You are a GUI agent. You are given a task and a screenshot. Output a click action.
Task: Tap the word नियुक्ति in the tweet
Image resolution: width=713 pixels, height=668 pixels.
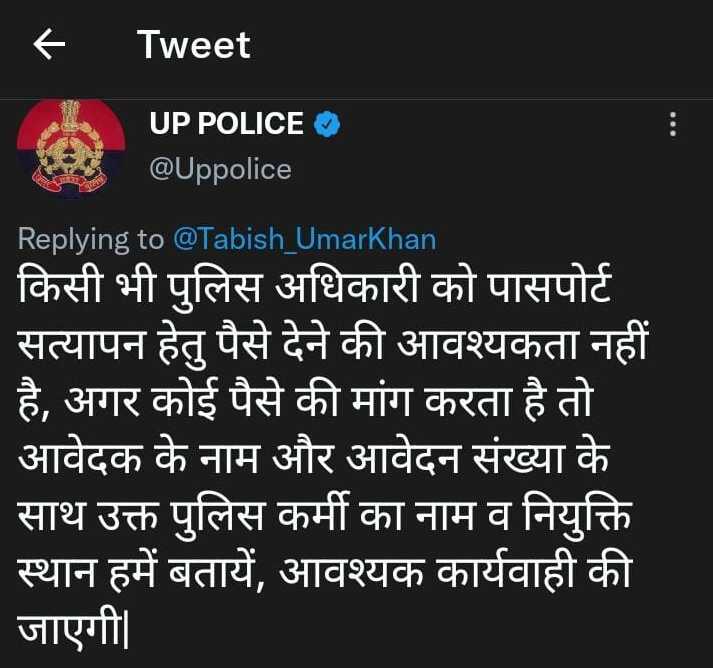click(x=577, y=516)
